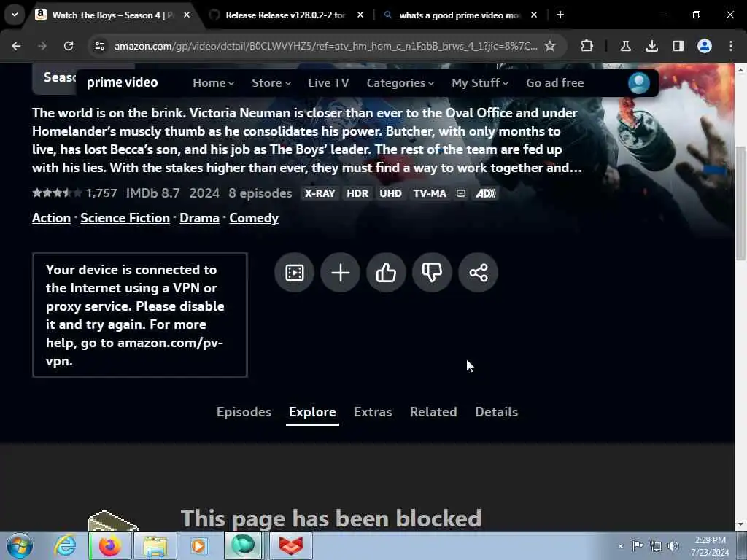Open Windows Start menu
This screenshot has height=560, width=747.
(20, 545)
